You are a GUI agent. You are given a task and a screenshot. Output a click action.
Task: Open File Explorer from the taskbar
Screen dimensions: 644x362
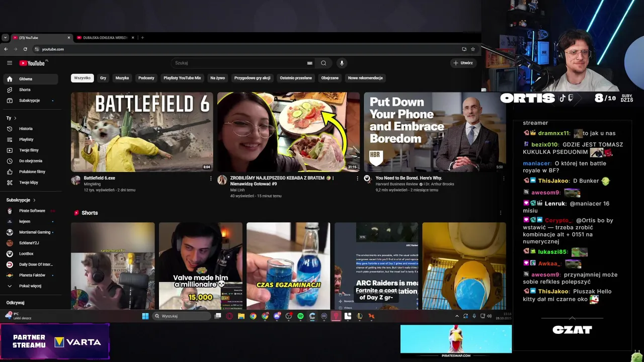coord(242,316)
